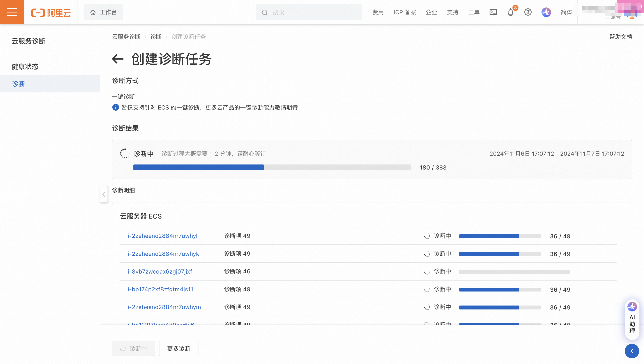The width and height of the screenshot is (644, 364).
Task: Open the ICP 备案 menu
Action: 405,12
